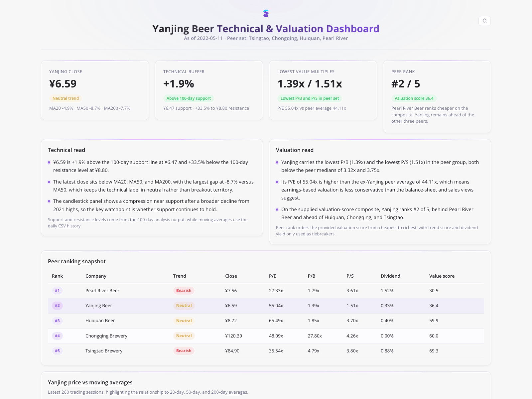Click the 30.5 value score cell
The height and width of the screenshot is (399, 532).
pyautogui.click(x=434, y=291)
